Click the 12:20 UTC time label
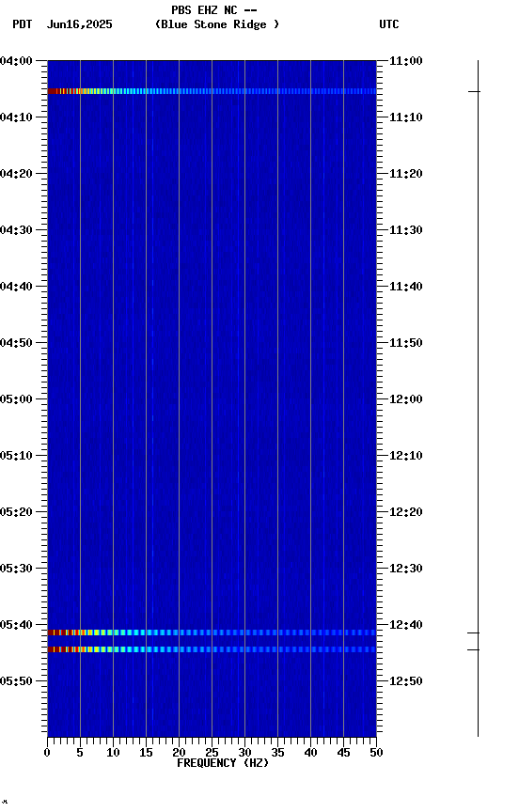This screenshot has height=812, width=519. pyautogui.click(x=406, y=512)
